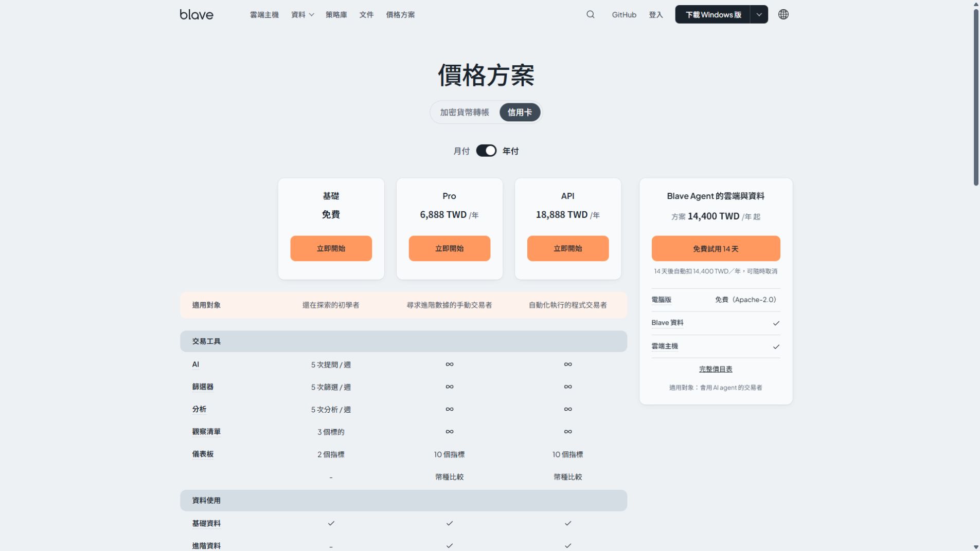Click 立即開始 under Pro plan

tap(449, 248)
